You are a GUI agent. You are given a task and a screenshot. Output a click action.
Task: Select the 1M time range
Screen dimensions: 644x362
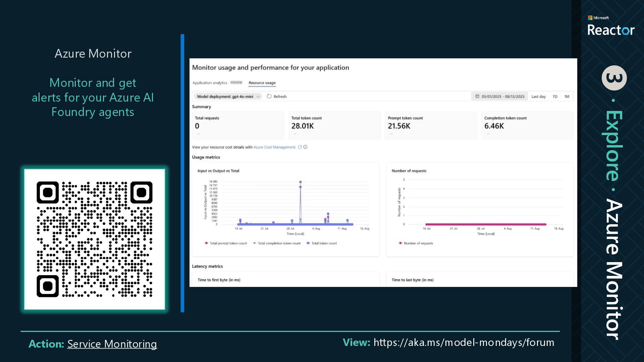tap(567, 97)
